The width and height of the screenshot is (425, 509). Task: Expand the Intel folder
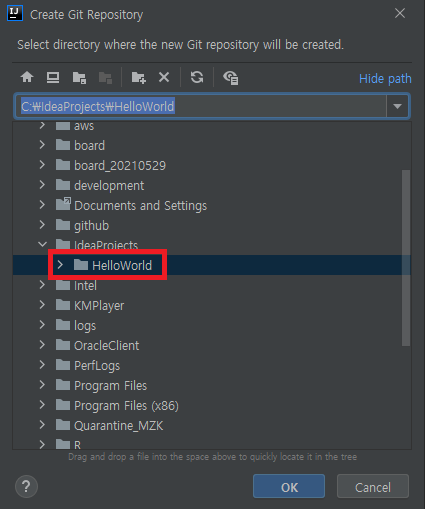point(42,285)
